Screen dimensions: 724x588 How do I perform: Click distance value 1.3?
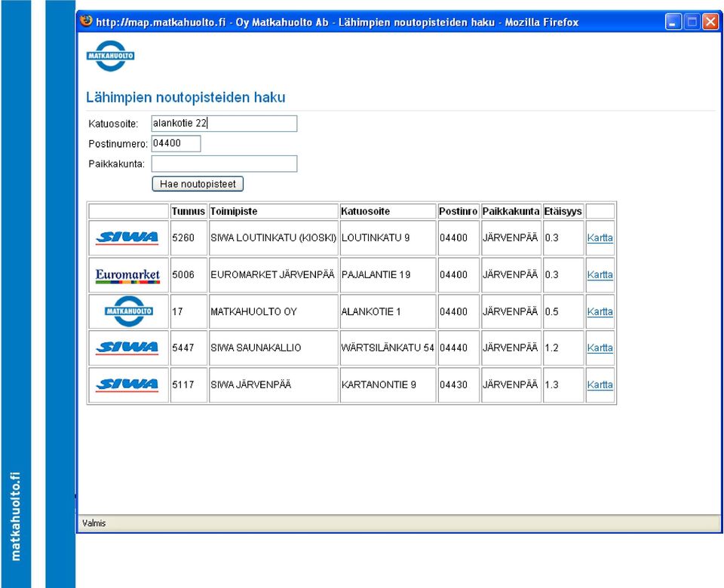[x=551, y=384]
